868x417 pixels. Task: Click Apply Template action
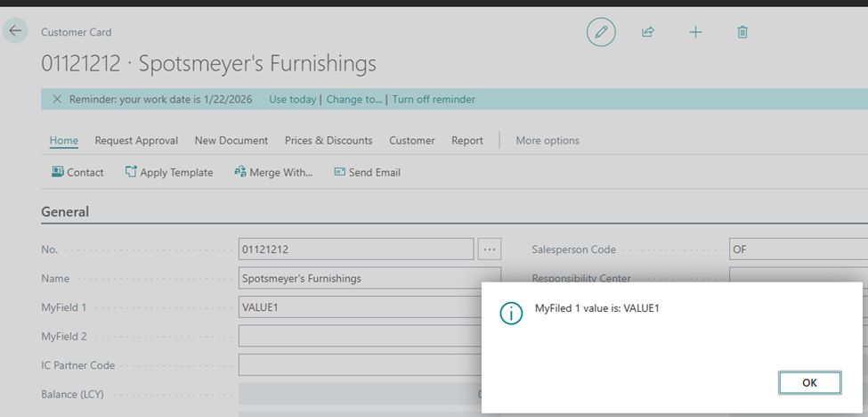click(169, 172)
